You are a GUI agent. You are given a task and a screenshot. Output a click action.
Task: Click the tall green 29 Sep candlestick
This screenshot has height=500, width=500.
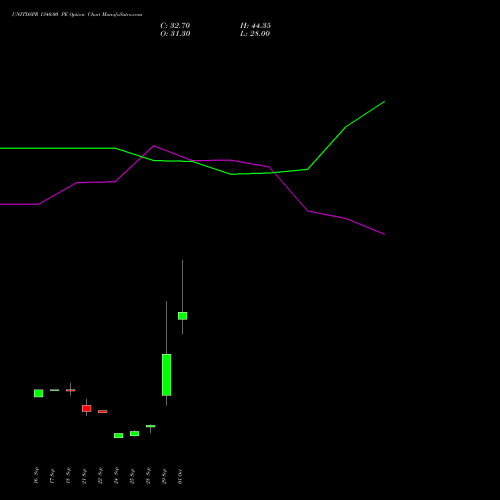pyautogui.click(x=167, y=375)
